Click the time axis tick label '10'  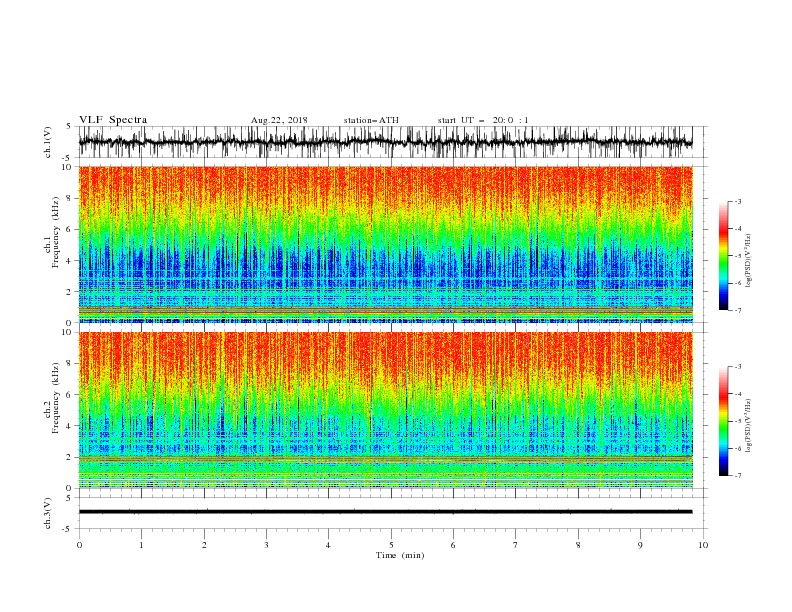pyautogui.click(x=703, y=545)
